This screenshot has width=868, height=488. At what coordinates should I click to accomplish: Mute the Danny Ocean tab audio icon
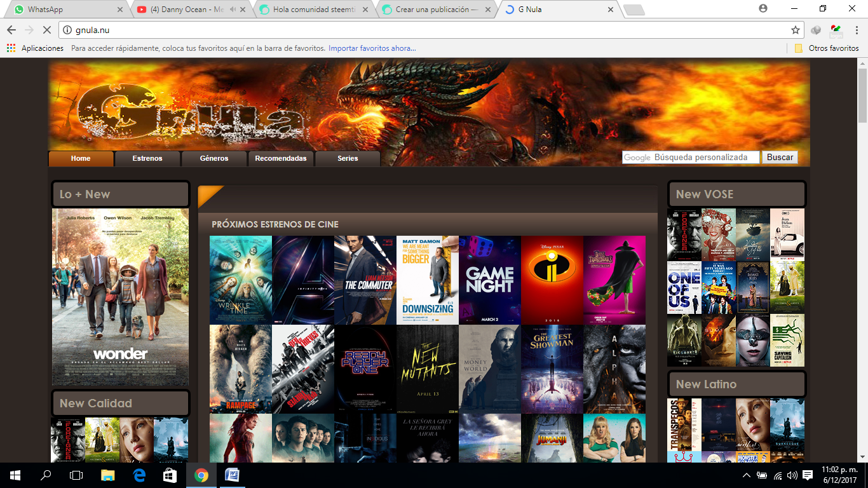(x=233, y=10)
